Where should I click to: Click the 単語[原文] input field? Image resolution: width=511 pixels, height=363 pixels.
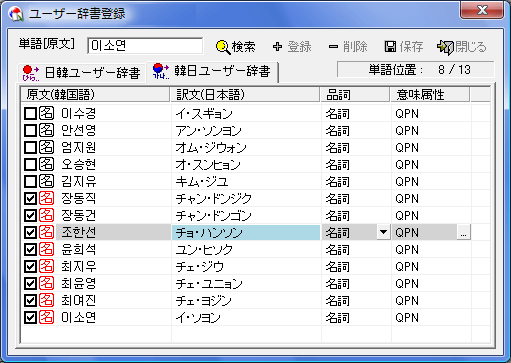pos(145,46)
